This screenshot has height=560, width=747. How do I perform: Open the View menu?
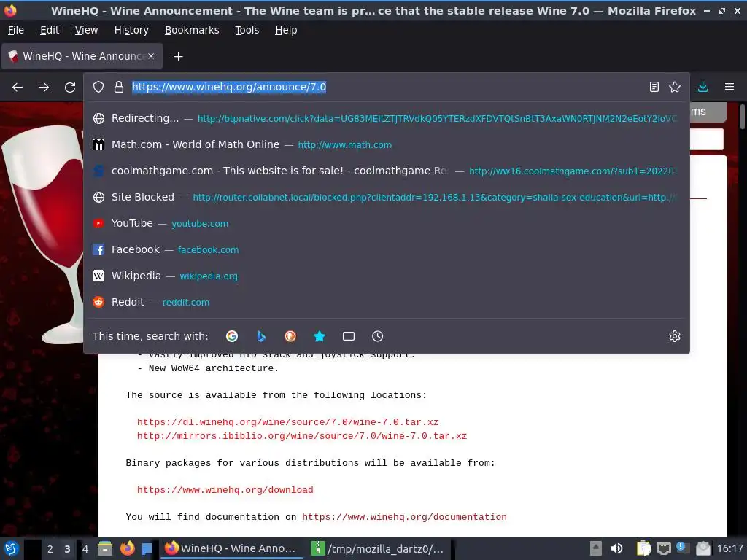coord(86,30)
